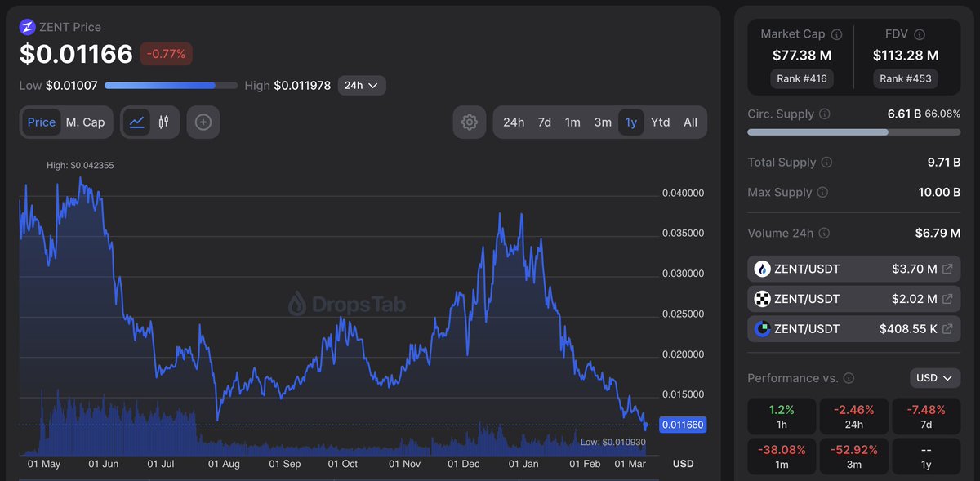Select the 1m timeframe tab
This screenshot has width=980, height=481.
pyautogui.click(x=572, y=122)
